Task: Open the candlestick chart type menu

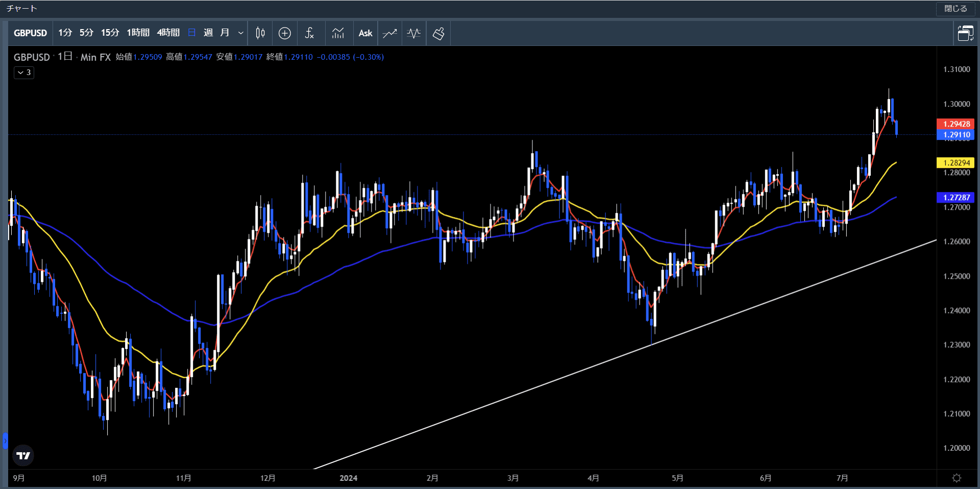Action: pyautogui.click(x=260, y=33)
